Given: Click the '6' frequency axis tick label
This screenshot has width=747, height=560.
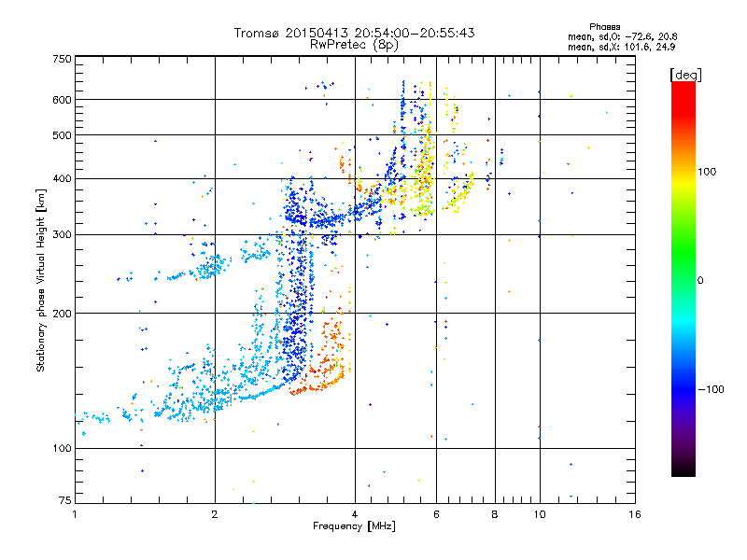Looking at the screenshot, I should pos(436,514).
